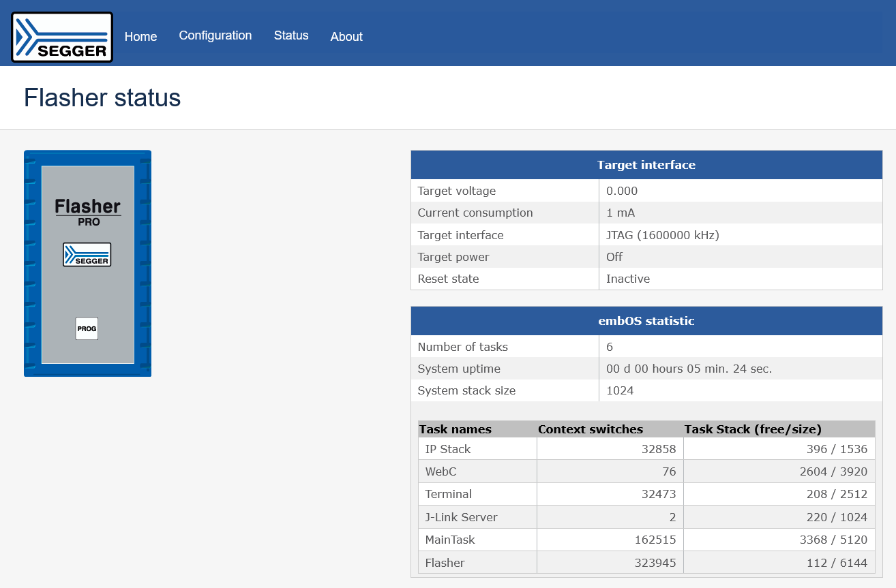Click the 220 / 1024 stack value
The height and width of the screenshot is (588, 896).
pyautogui.click(x=836, y=517)
